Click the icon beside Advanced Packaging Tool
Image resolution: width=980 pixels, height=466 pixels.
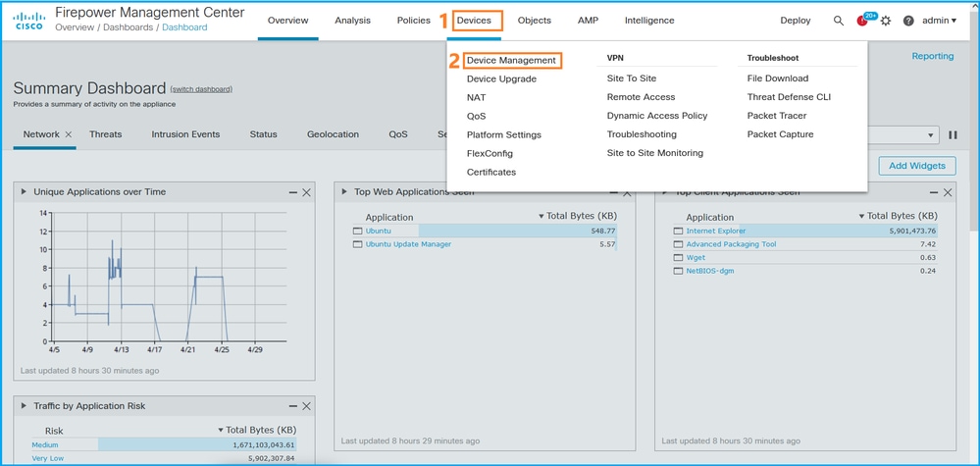678,244
